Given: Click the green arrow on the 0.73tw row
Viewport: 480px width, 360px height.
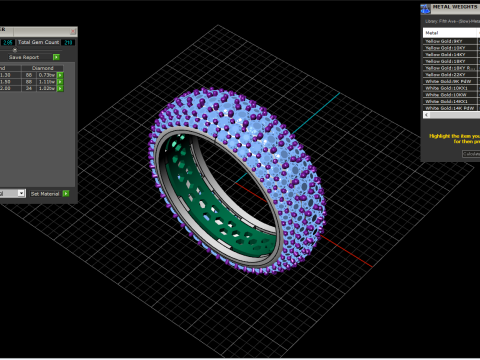Looking at the screenshot, I should pyautogui.click(x=60, y=75).
